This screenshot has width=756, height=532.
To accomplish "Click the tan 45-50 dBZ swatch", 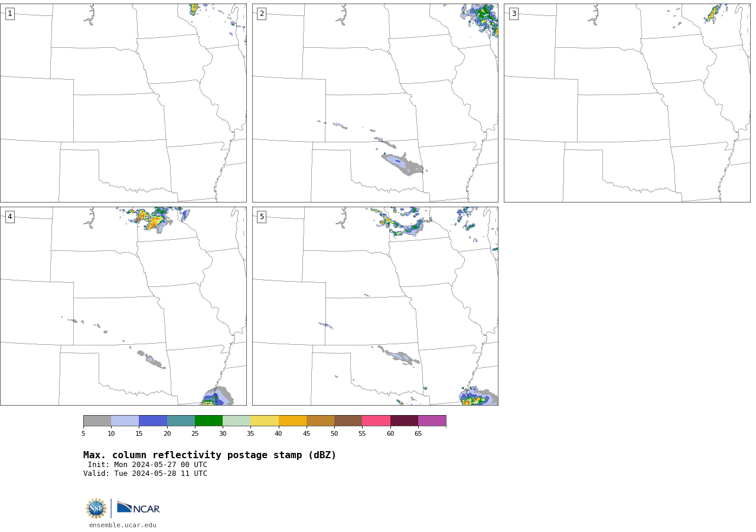I will click(320, 421).
